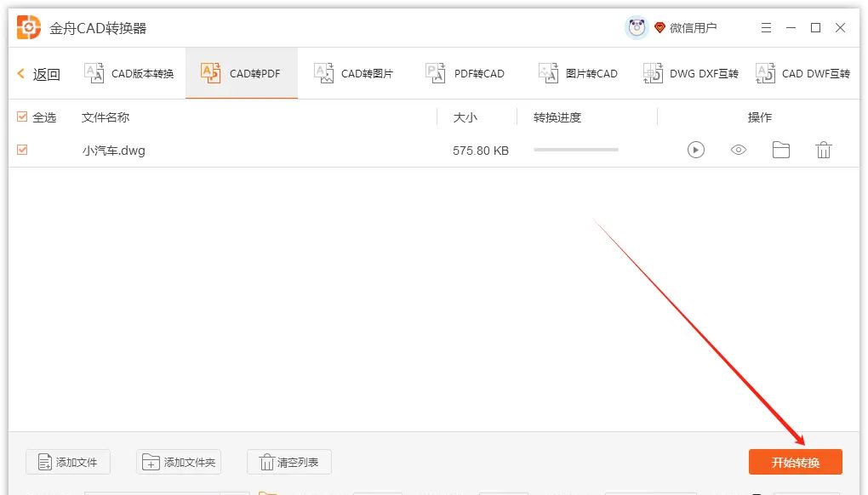This screenshot has height=495, width=868.
Task: Open output folder icon in 小汽车.dwg row
Action: coord(781,150)
